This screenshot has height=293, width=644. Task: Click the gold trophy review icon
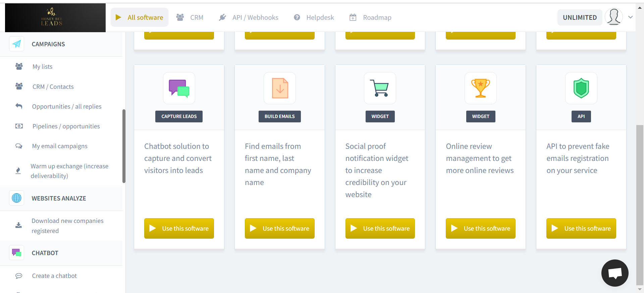coord(480,88)
